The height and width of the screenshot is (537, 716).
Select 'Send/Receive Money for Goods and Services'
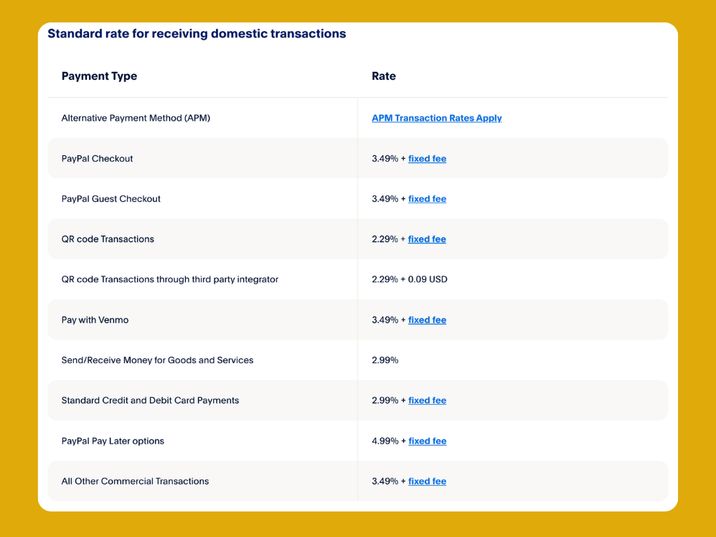pos(157,360)
